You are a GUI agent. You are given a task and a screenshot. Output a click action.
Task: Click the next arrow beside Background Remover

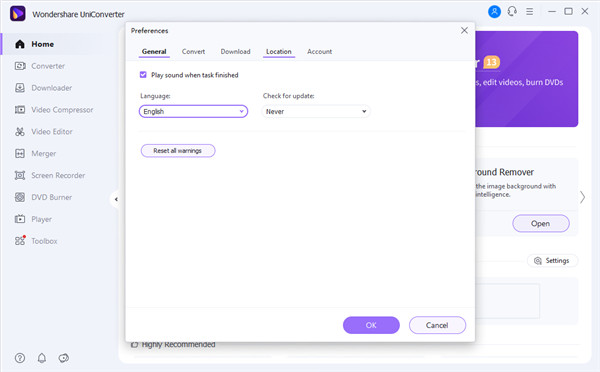582,197
